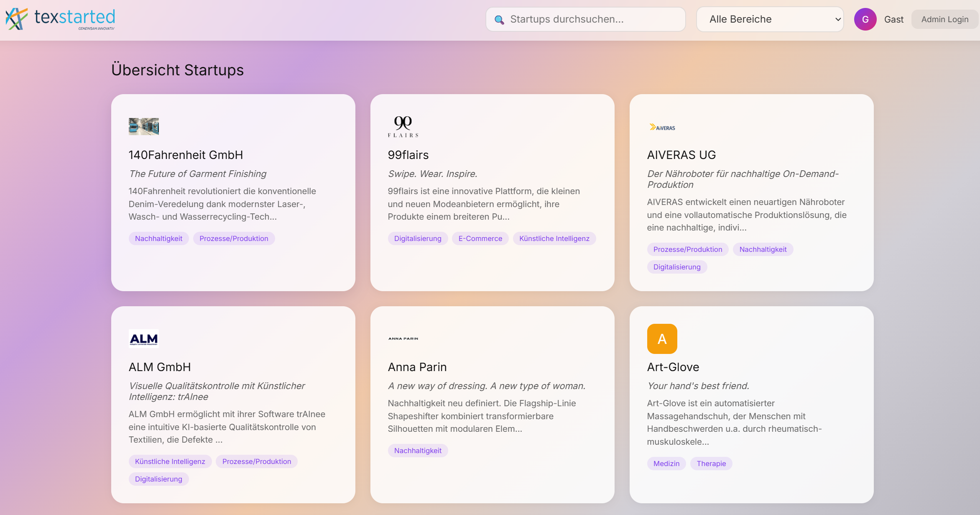Click the texstarted logo
The height and width of the screenshot is (515, 980).
point(60,19)
